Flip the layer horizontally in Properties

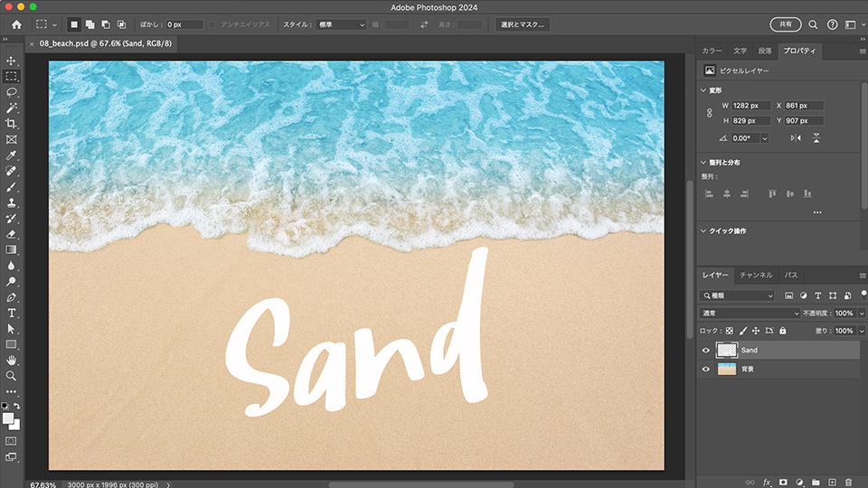(796, 138)
